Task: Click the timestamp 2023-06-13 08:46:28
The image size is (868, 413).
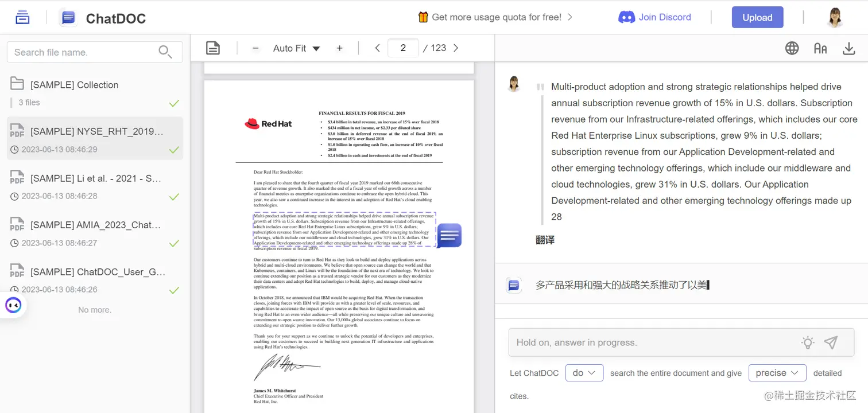Action: click(59, 196)
